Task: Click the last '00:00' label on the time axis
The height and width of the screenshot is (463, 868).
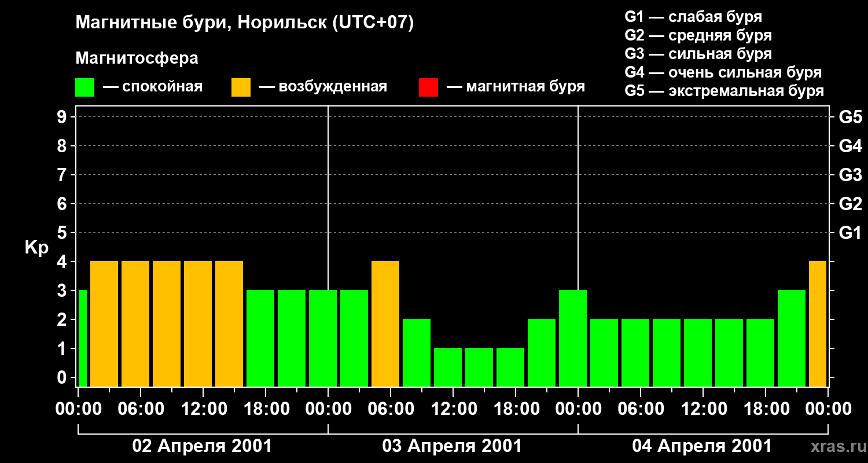Action: point(827,409)
